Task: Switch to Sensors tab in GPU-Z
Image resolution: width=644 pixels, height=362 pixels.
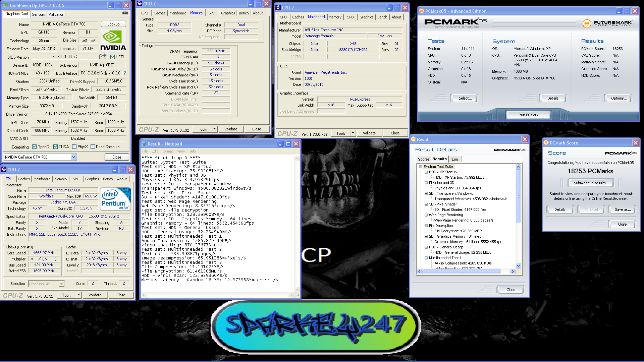Action: pyautogui.click(x=38, y=14)
